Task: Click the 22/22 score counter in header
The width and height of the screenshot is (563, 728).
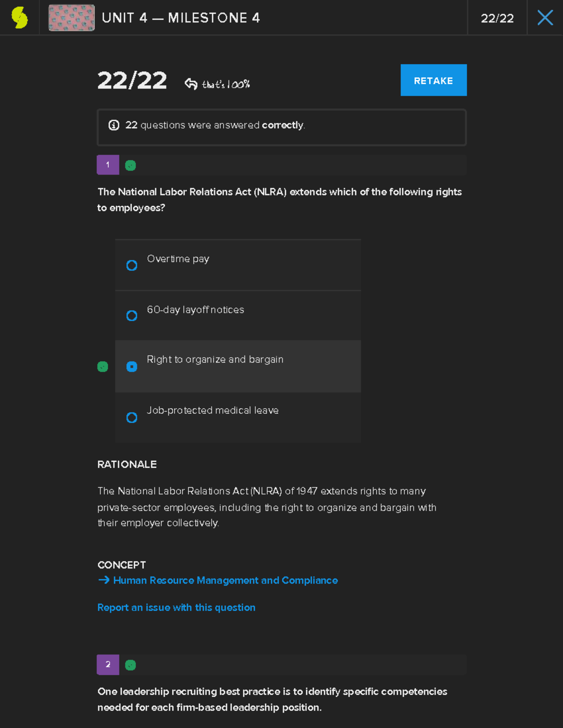Action: click(x=497, y=18)
